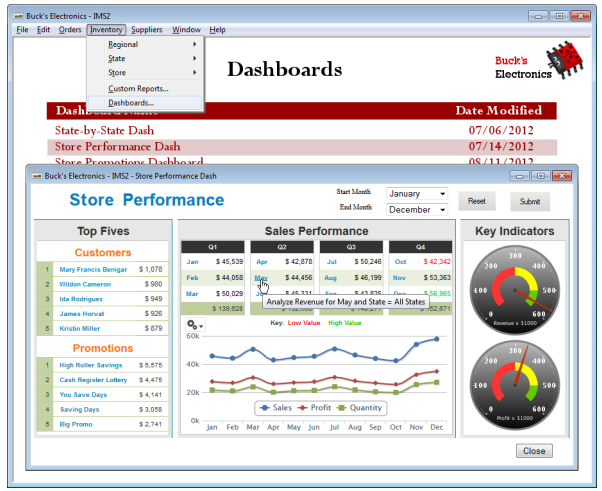Expand the Store submenu
Image resolution: width=602 pixels, height=491 pixels.
click(145, 73)
